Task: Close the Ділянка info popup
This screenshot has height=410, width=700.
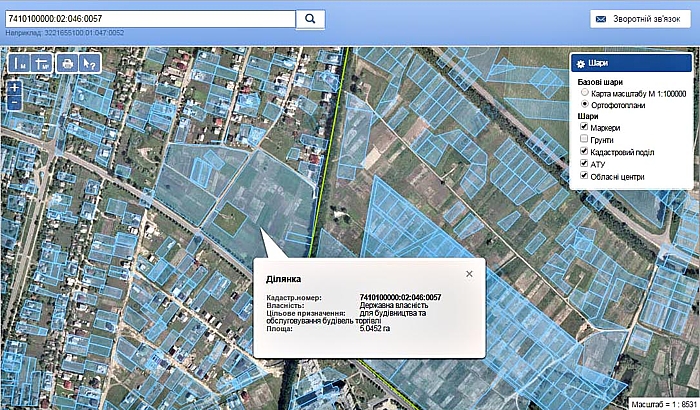Action: coord(469,273)
